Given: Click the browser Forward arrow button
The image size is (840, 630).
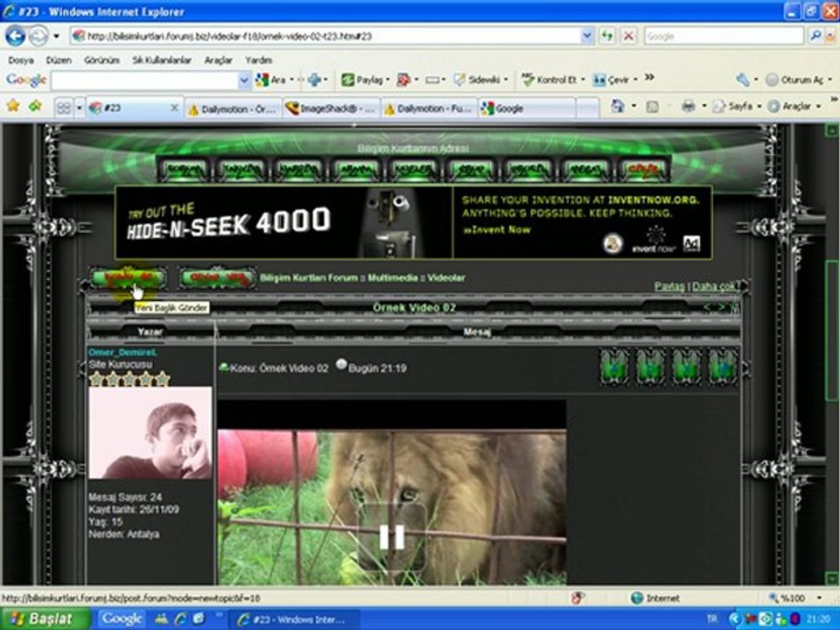Looking at the screenshot, I should (x=38, y=37).
